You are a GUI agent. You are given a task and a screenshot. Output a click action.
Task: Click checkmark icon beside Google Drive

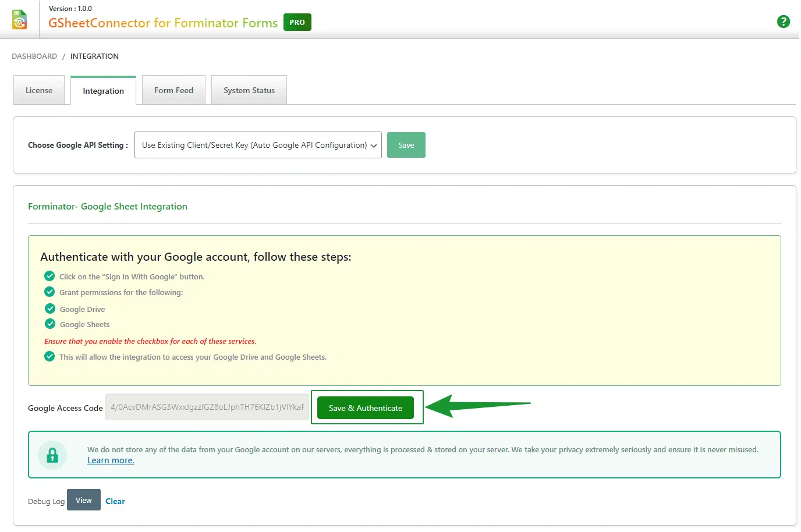[50, 308]
